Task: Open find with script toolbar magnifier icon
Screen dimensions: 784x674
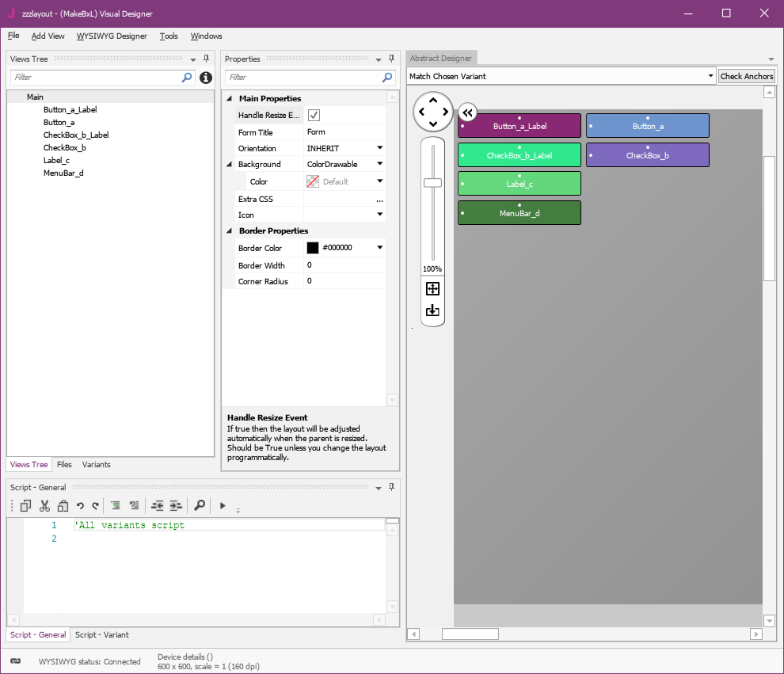Action: [x=200, y=505]
